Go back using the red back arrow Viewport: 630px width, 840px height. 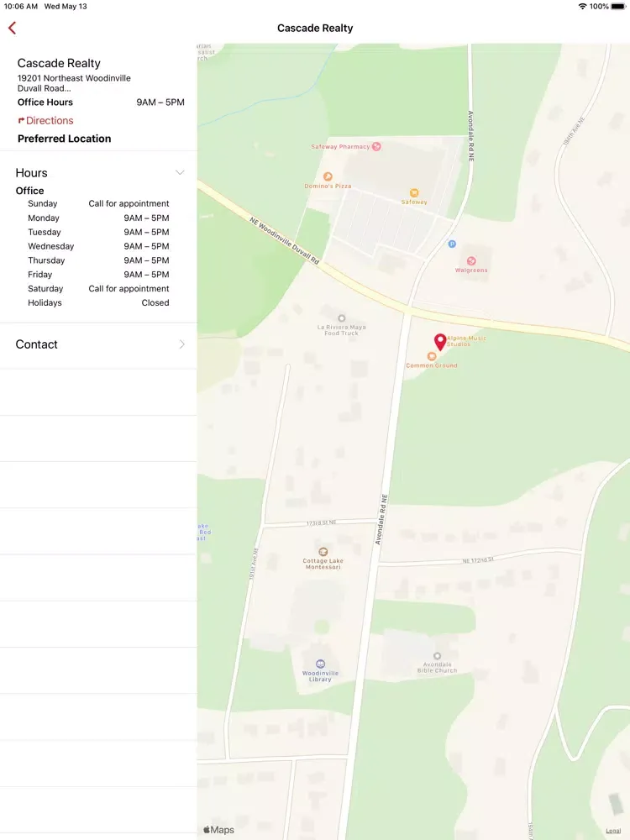pos(13,28)
